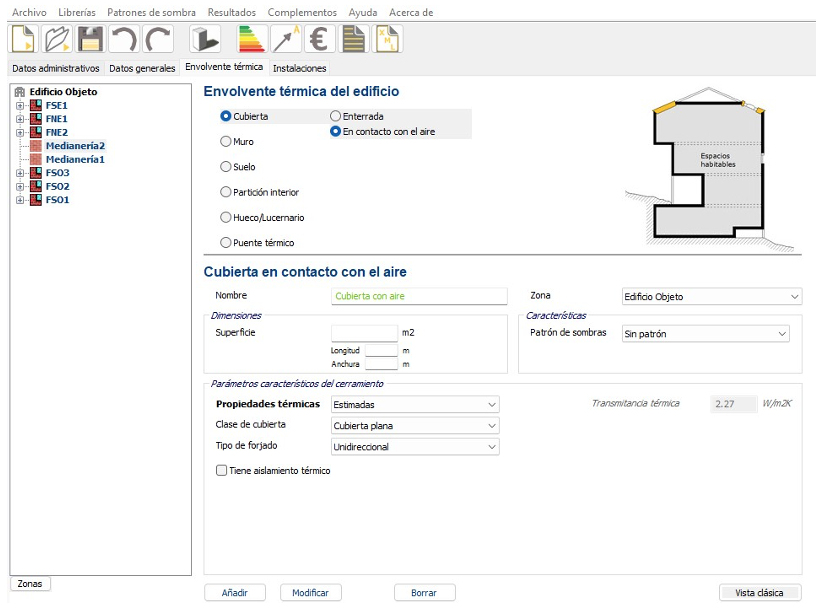Screen dimensions: 822x612
Task: Select Medianería1 in the tree
Action: pyautogui.click(x=75, y=159)
